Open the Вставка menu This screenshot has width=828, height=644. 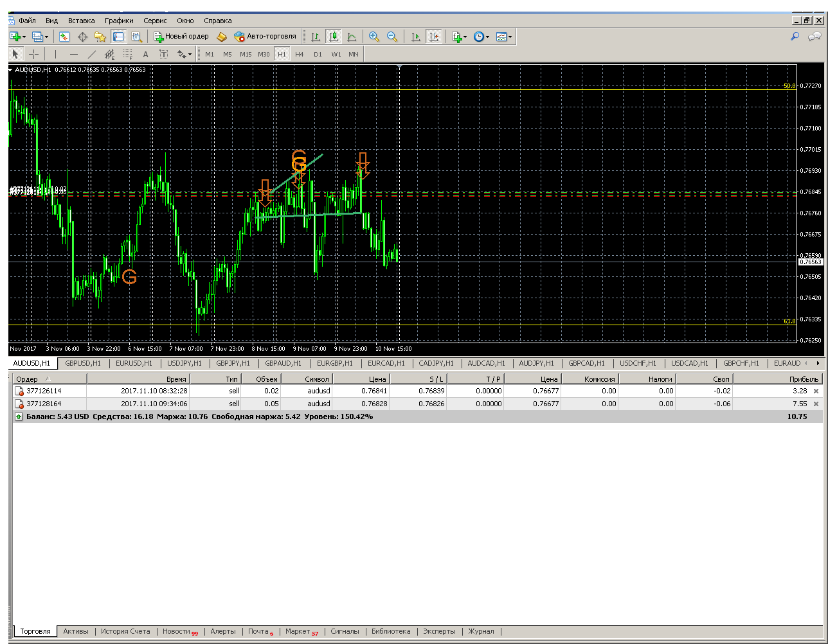(x=81, y=20)
